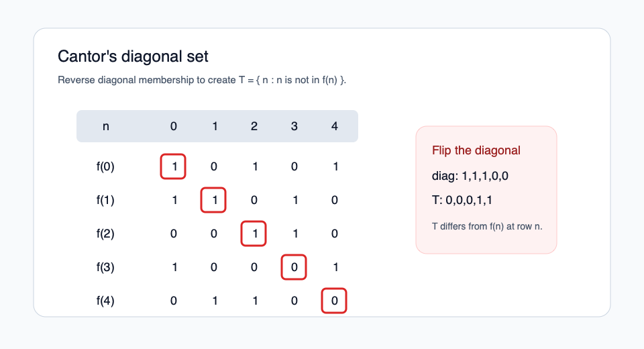Select the f(1) row label
Image resolution: width=644 pixels, height=349 pixels.
[106, 200]
